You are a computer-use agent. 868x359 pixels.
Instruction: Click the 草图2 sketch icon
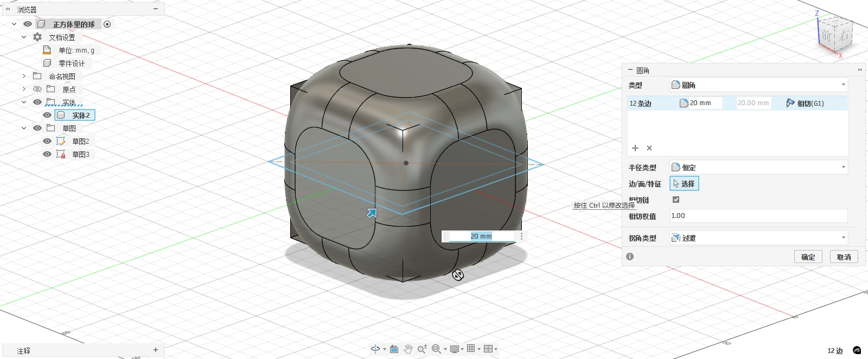tap(61, 141)
